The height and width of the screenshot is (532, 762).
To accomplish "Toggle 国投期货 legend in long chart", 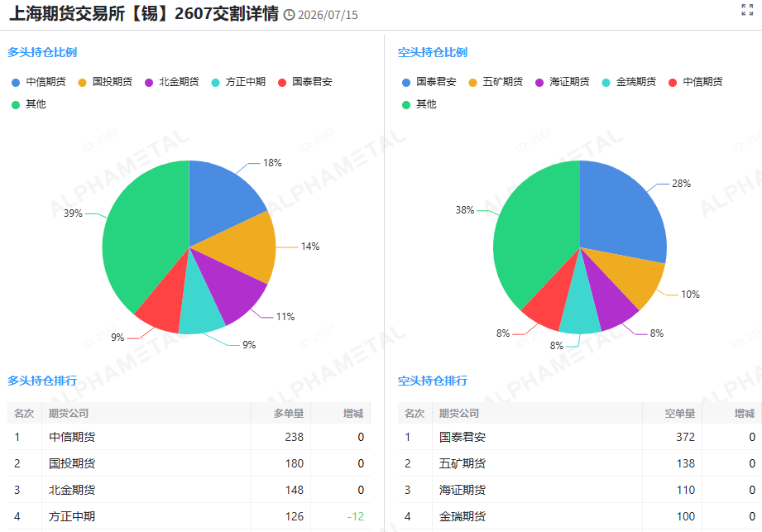I will (105, 82).
